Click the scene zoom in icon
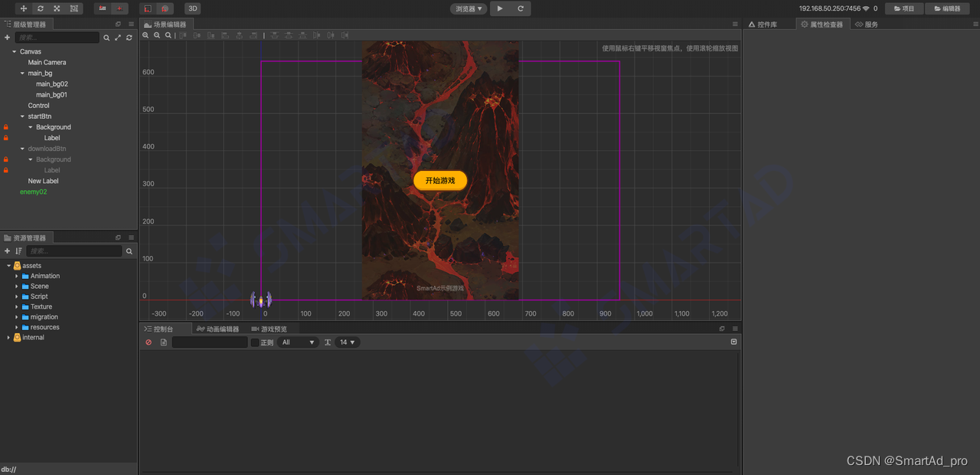This screenshot has height=475, width=980. (145, 35)
